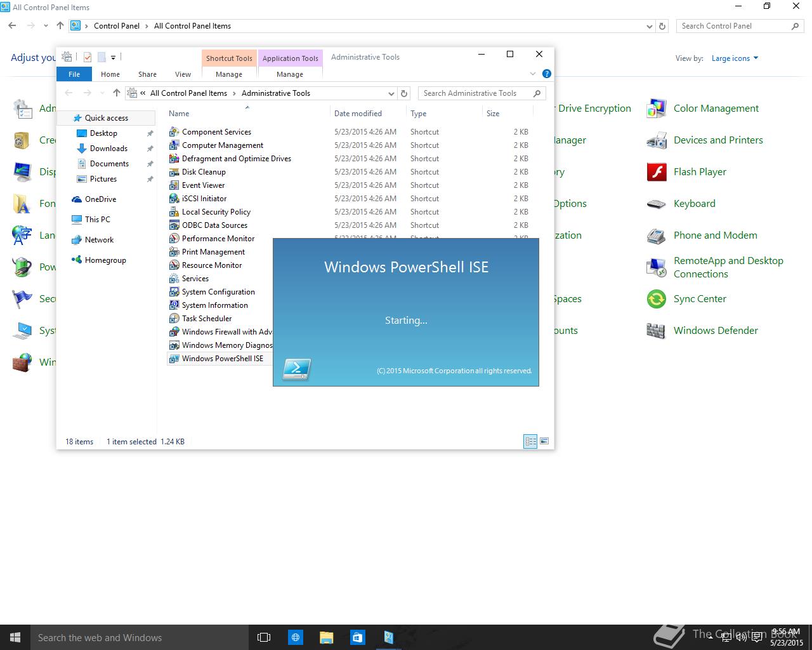Open Quick Access Toolbar customize dropdown
This screenshot has height=650, width=812.
click(x=113, y=57)
